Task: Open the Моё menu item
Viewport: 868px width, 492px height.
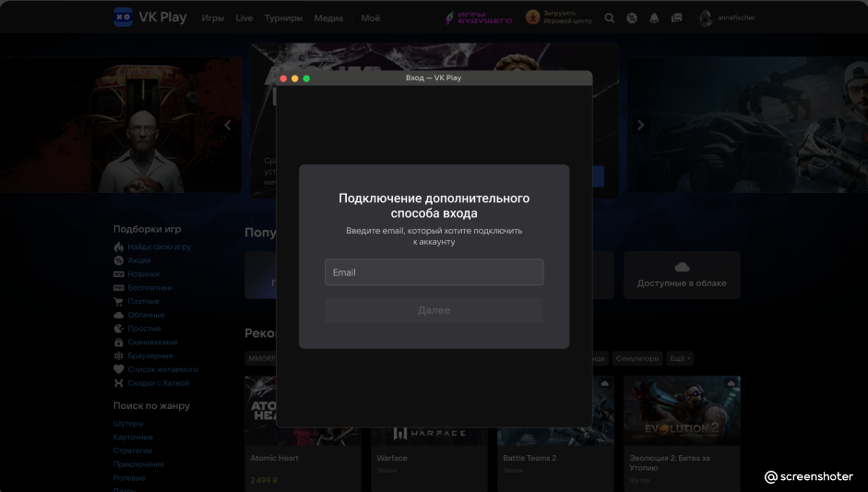Action: coord(370,18)
